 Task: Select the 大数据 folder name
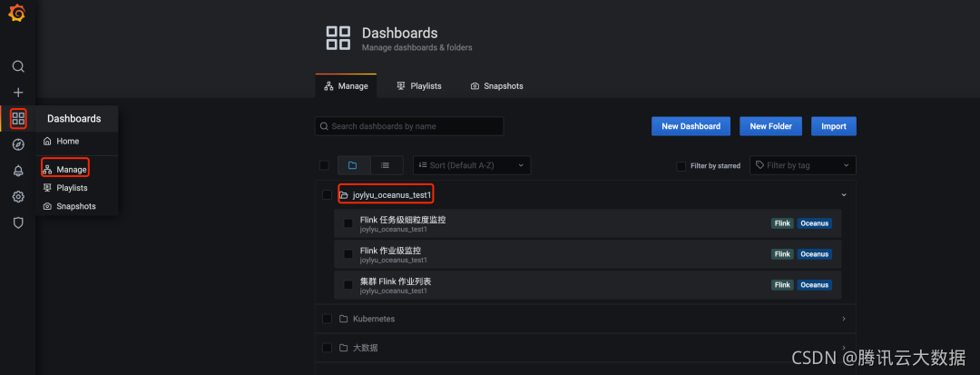[x=365, y=348]
